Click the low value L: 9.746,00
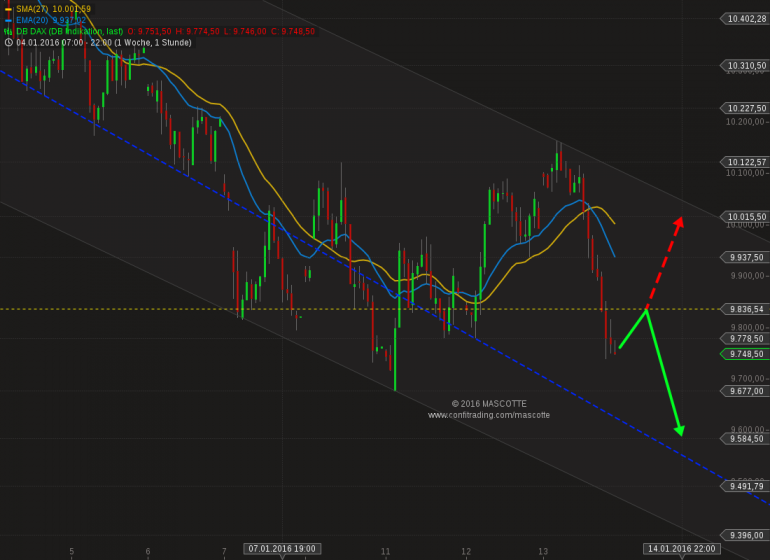This screenshot has width=770, height=560. (x=245, y=31)
